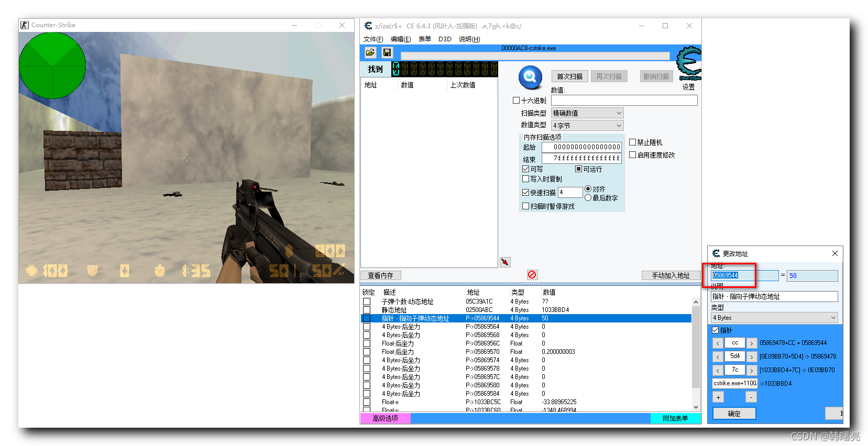Image resolution: width=868 pixels, height=446 pixels.
Task: Open 数值类型 4字节 dropdown
Action: (587, 126)
